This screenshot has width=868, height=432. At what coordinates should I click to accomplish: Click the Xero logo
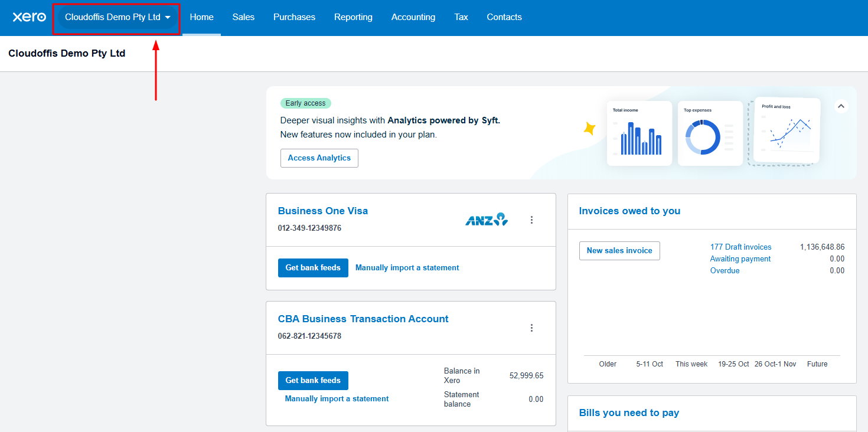coord(29,17)
